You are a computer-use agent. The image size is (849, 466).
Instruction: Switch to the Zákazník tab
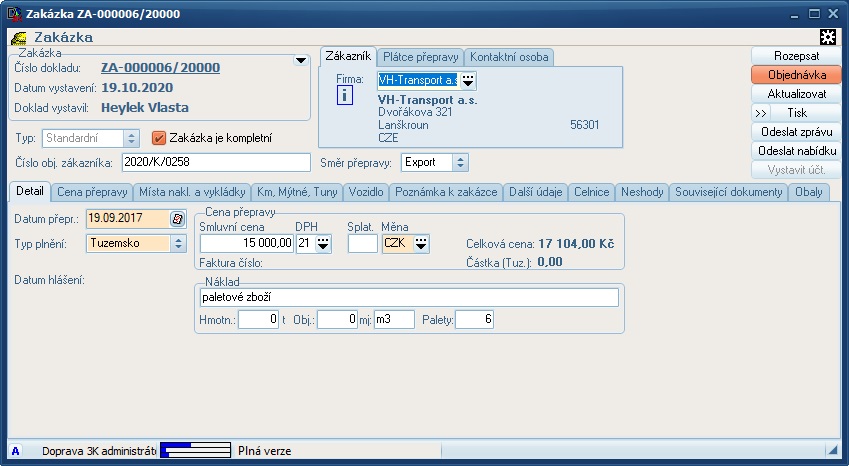click(x=348, y=56)
